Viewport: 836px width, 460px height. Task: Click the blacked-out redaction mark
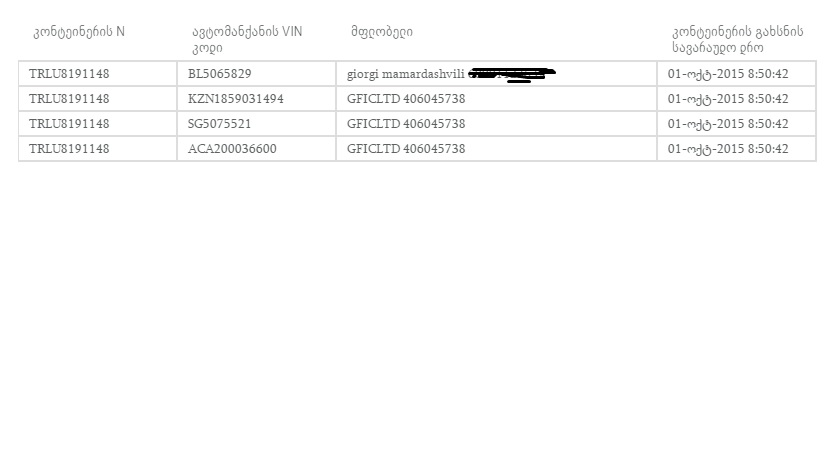click(x=512, y=75)
